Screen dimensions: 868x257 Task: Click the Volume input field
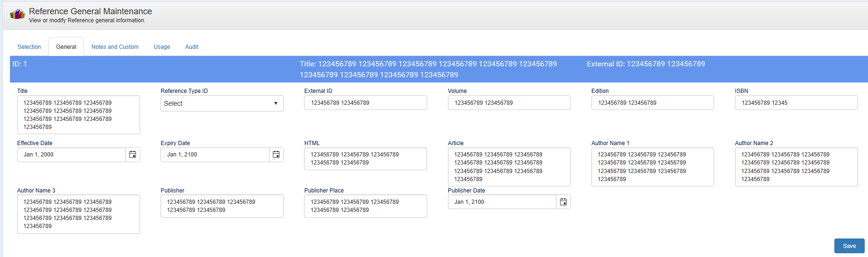(509, 103)
